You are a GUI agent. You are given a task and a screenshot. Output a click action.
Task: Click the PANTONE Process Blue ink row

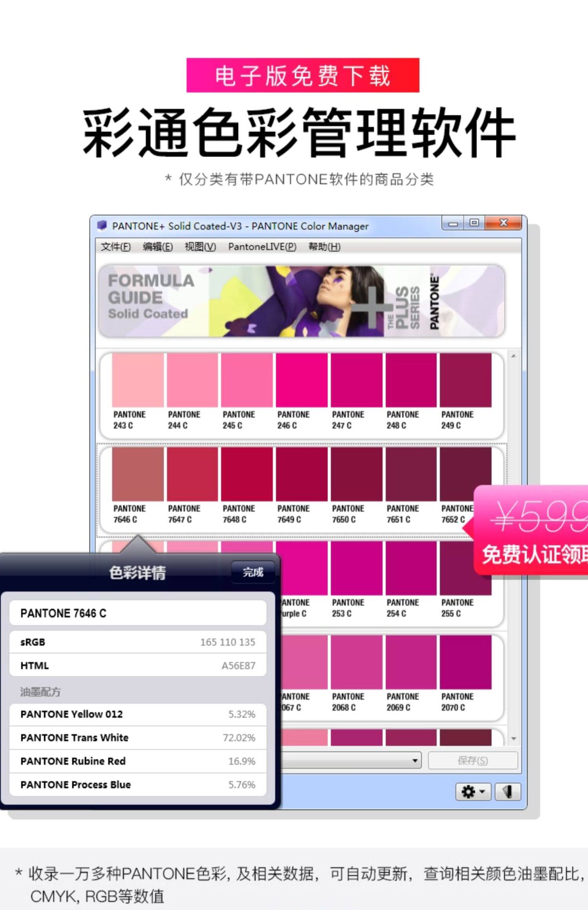click(x=138, y=785)
